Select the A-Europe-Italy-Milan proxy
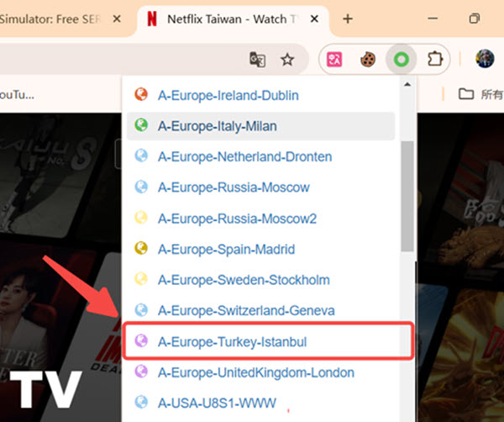The height and width of the screenshot is (422, 504). (260, 126)
